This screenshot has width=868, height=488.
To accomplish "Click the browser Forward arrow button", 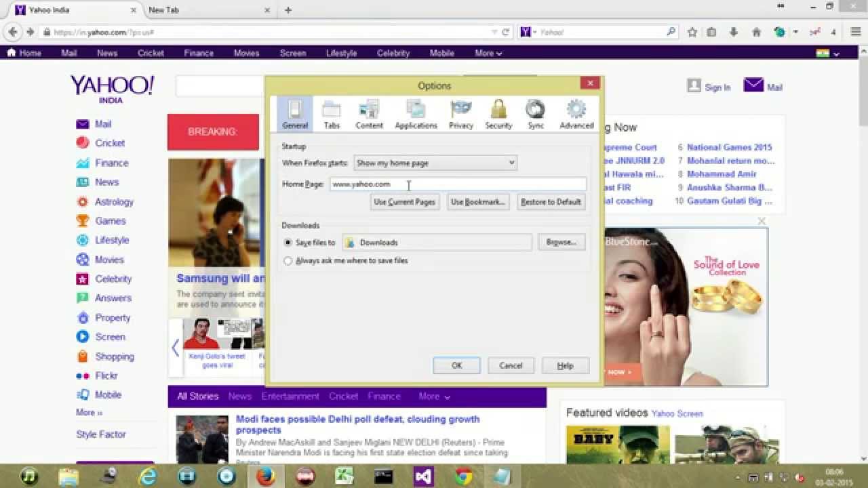I will click(x=30, y=32).
